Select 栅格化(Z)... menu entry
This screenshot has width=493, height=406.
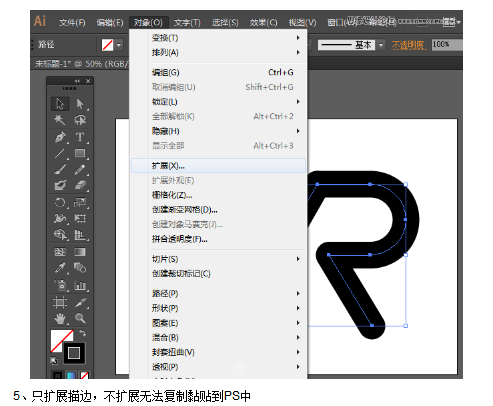(218, 195)
